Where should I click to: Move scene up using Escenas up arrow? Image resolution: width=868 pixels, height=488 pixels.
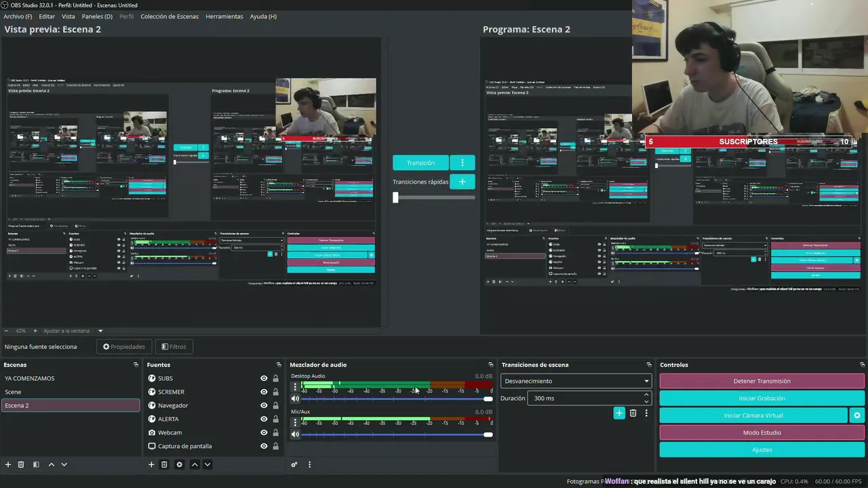(51, 464)
